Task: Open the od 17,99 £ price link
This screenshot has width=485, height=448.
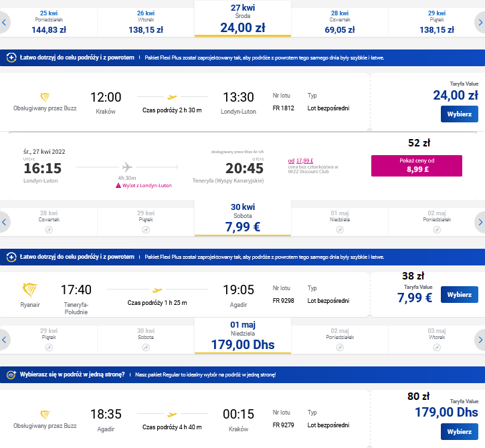Action: (x=300, y=160)
